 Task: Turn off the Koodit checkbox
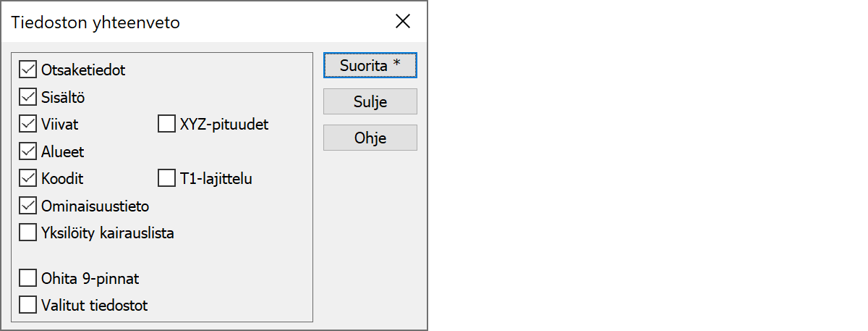point(28,178)
